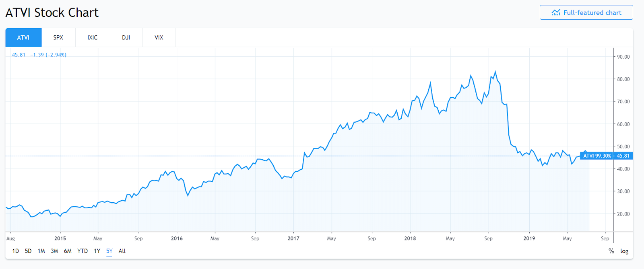Set range to 3M
Viewport: 644px width, 269px height.
coord(54,251)
